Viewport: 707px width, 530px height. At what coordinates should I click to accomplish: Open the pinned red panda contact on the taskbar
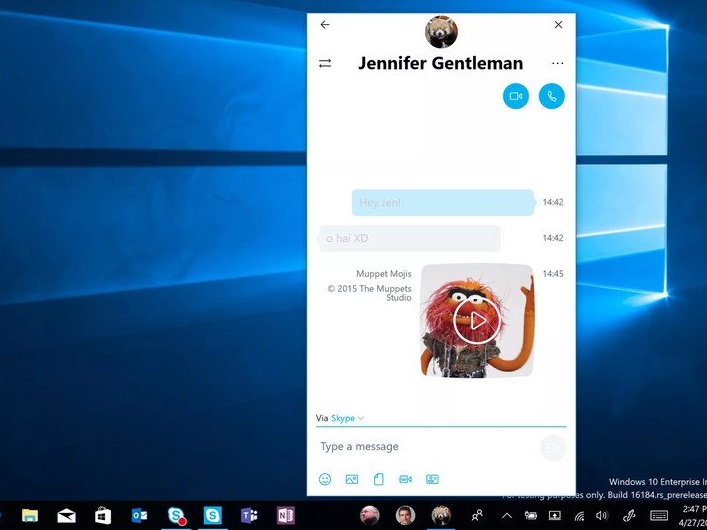pyautogui.click(x=441, y=515)
